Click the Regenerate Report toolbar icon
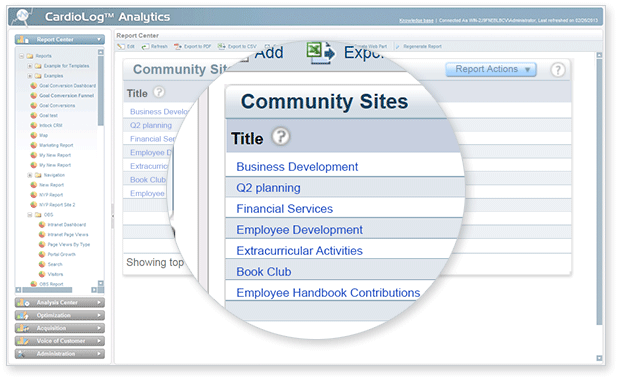This screenshot has height=379, width=618. tap(398, 46)
